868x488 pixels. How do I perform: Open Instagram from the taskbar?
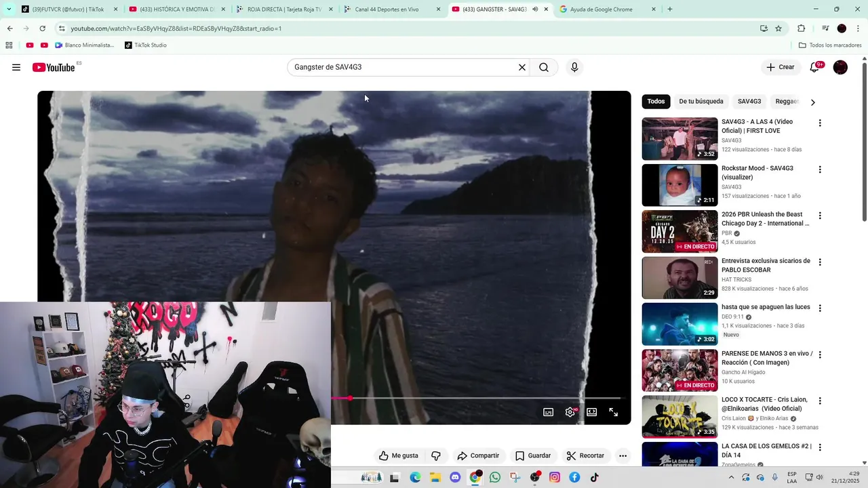tap(555, 477)
